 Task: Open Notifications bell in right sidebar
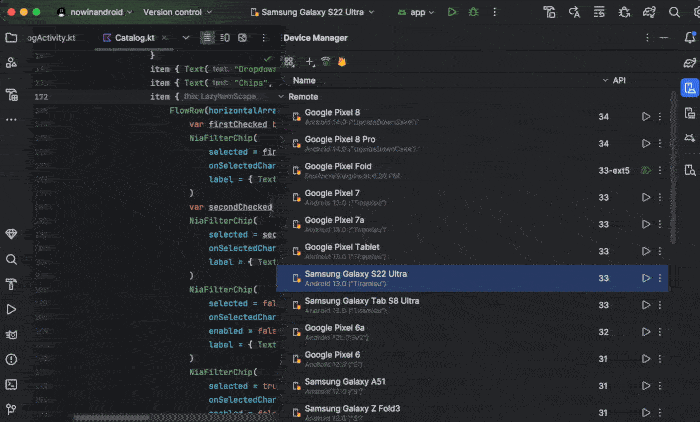pyautogui.click(x=690, y=38)
